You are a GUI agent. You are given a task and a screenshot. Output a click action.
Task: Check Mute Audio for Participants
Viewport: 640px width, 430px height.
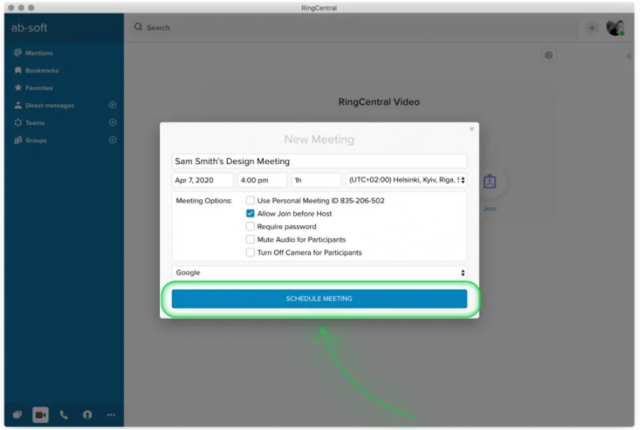(x=250, y=239)
